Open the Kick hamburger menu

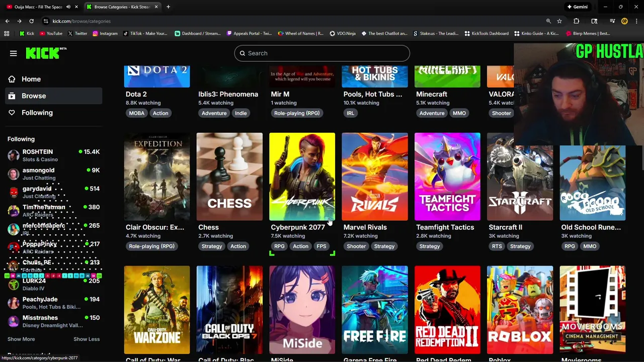[14, 53]
